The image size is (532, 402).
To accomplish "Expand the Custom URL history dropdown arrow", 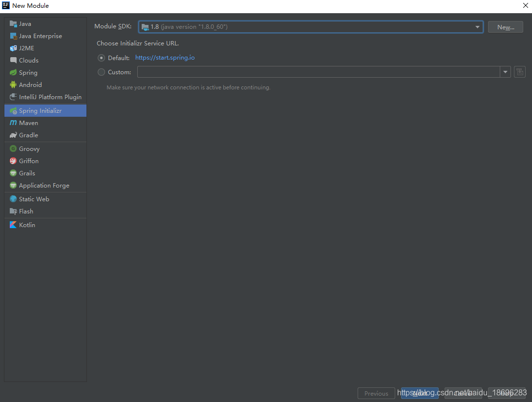I will [x=505, y=72].
